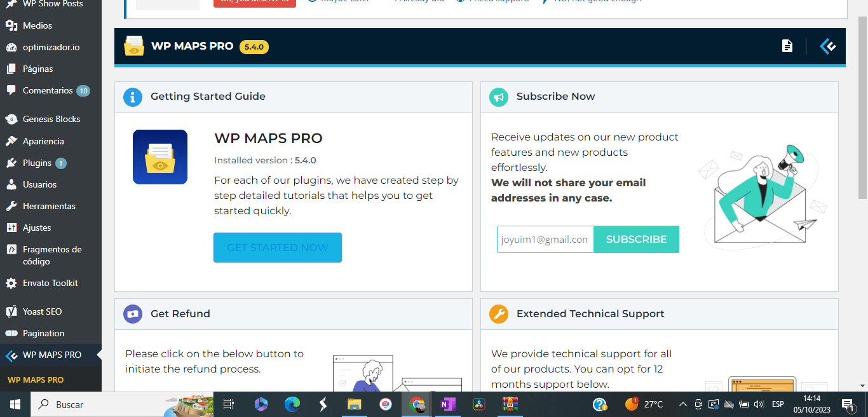Click the subscription email input field
This screenshot has width=868, height=417.
coord(545,239)
